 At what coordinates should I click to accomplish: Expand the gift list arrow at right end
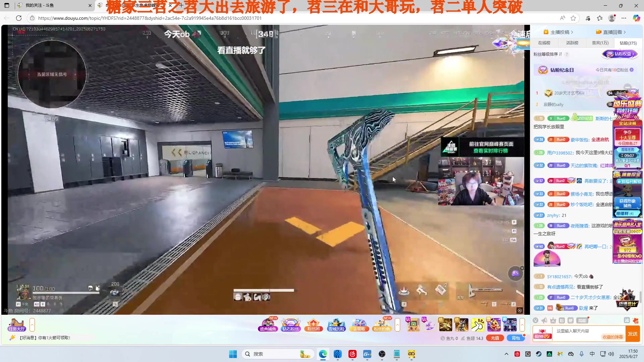point(522,324)
